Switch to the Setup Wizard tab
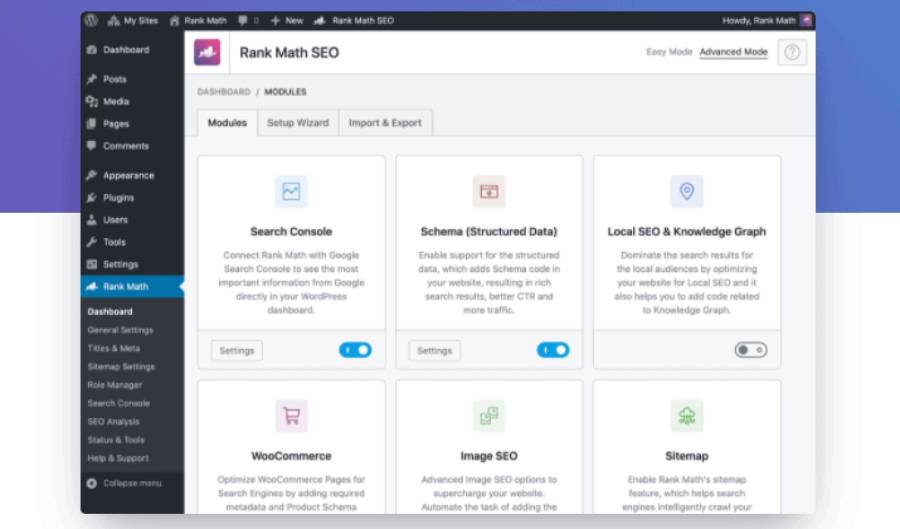The height and width of the screenshot is (529, 900). 298,123
